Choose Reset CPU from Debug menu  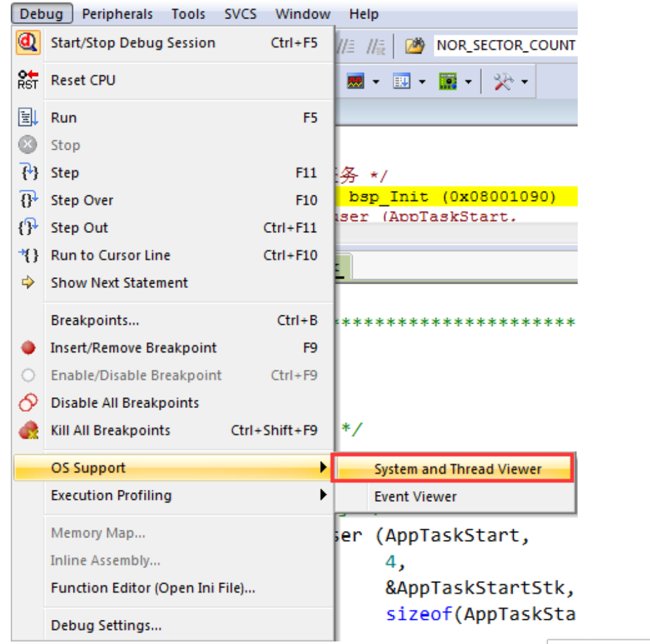click(173, 79)
